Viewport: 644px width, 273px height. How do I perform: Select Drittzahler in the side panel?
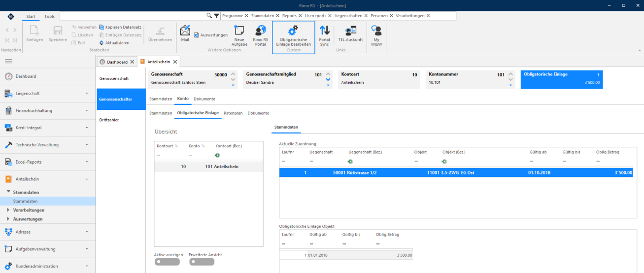click(x=109, y=120)
